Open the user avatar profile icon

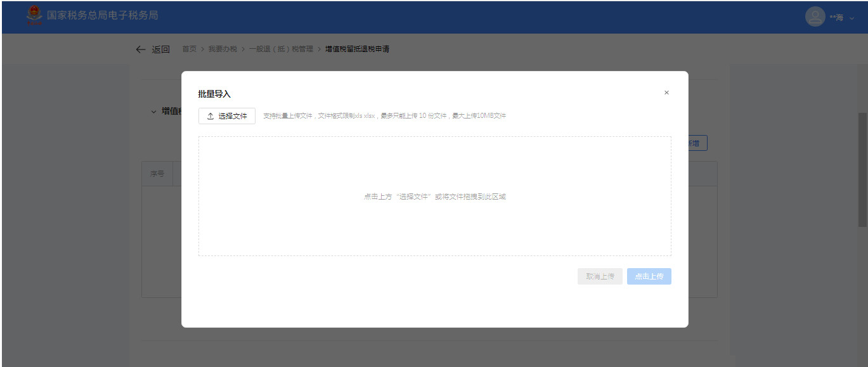[x=814, y=16]
